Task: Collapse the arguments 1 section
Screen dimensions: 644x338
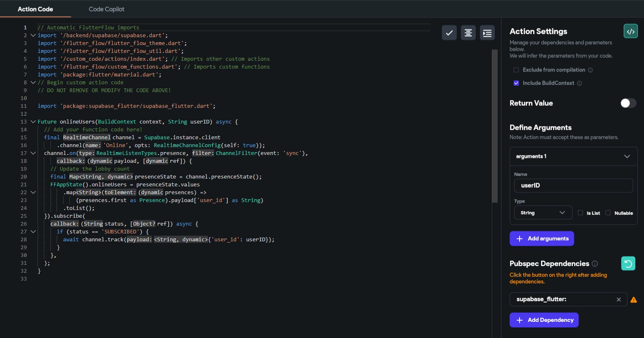Action: coord(627,157)
